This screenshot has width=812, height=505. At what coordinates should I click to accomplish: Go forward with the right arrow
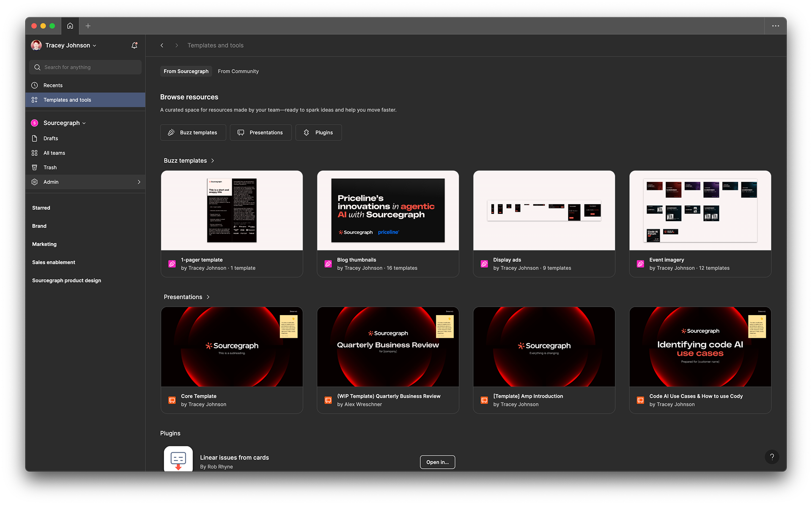coord(177,45)
